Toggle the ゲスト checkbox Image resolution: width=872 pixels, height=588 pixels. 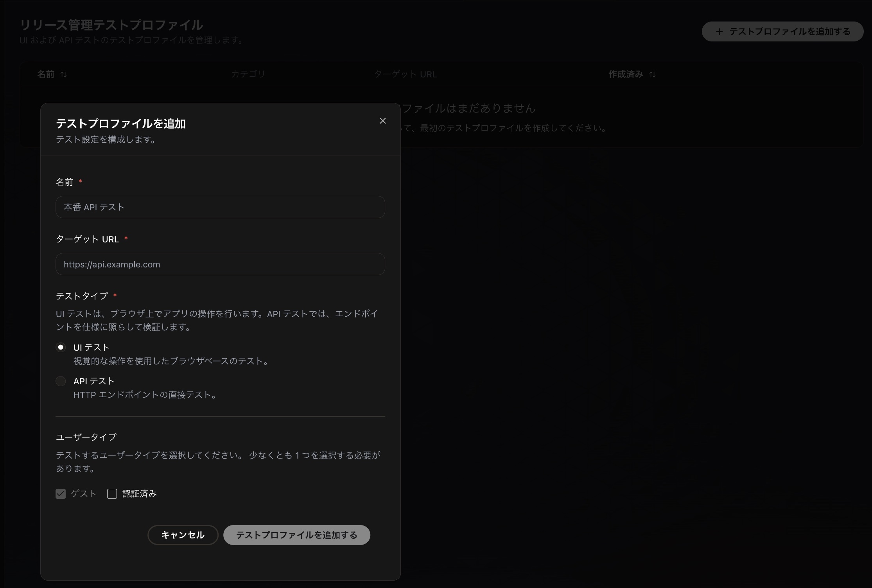pos(61,494)
